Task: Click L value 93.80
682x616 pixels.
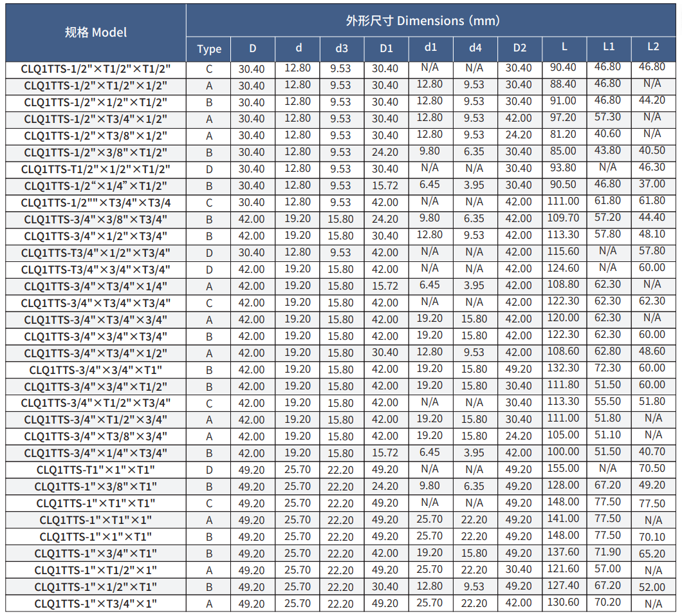Action: click(x=563, y=168)
